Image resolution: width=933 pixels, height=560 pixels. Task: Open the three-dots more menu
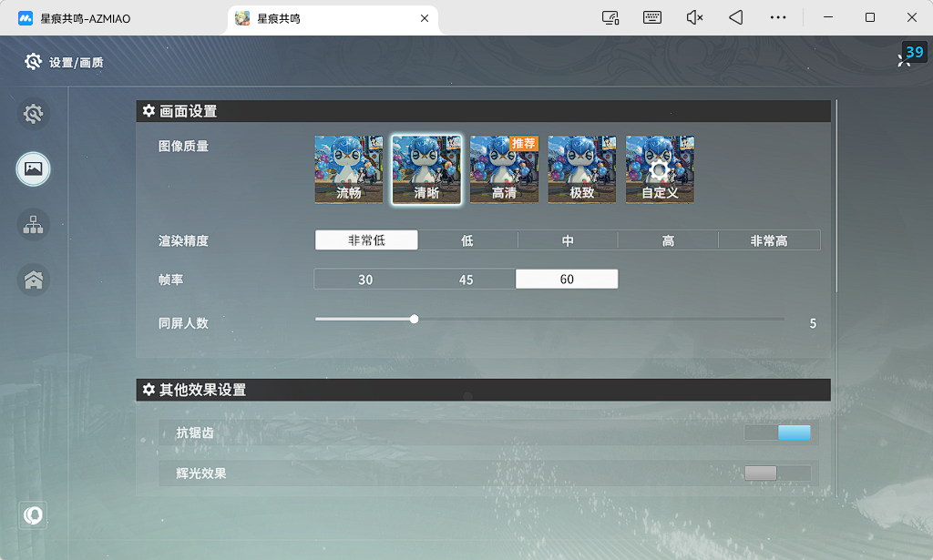[x=778, y=18]
